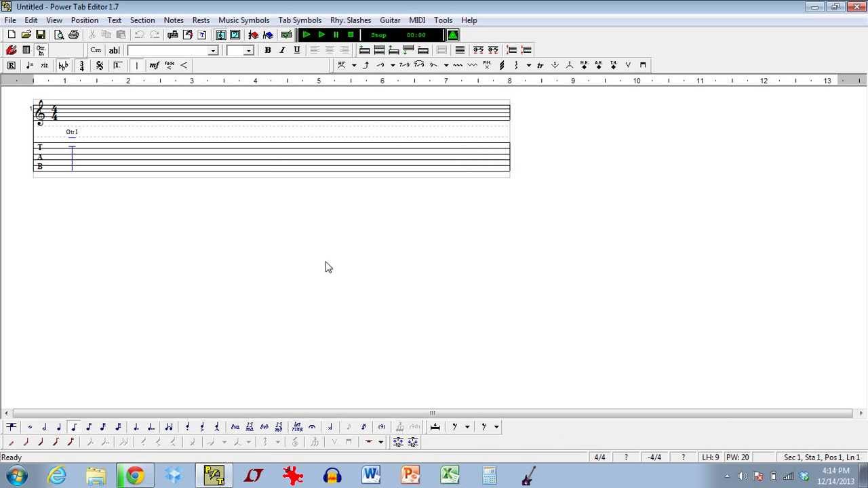Open the Music Symbols menu
This screenshot has width=868, height=488.
pos(243,20)
